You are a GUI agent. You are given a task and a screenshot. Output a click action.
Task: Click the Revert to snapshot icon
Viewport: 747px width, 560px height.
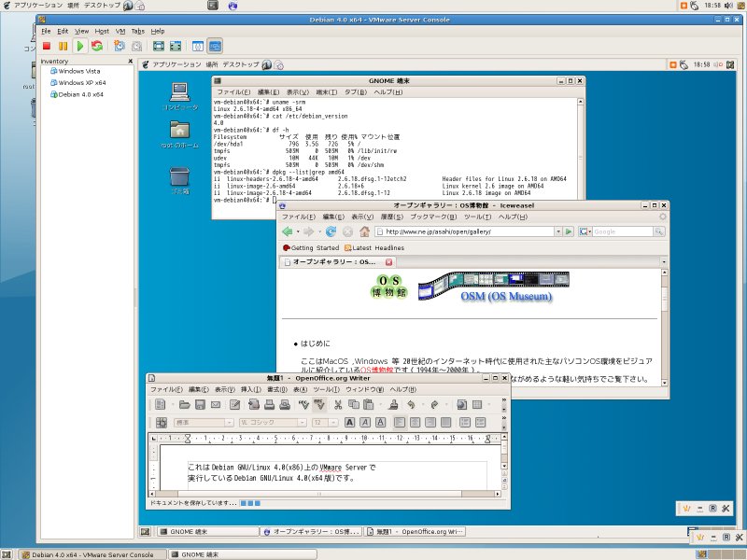coord(136,46)
